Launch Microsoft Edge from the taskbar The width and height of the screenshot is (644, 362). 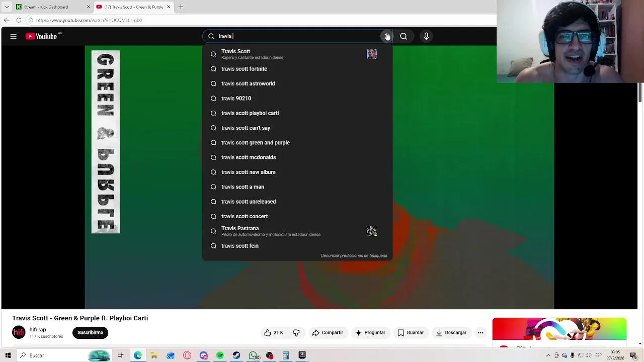[137, 355]
